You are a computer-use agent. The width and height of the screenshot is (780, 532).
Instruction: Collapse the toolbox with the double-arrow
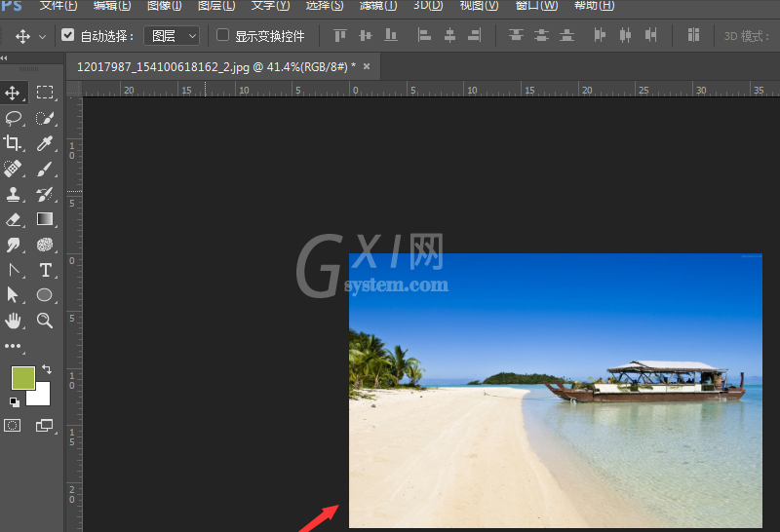tap(4, 58)
